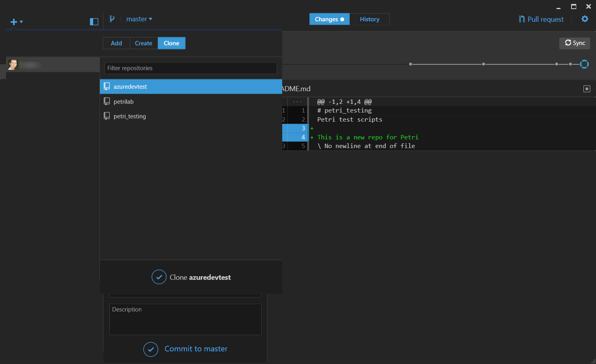Toggle the repository sidebar panel icon
The width and height of the screenshot is (596, 364).
point(94,22)
